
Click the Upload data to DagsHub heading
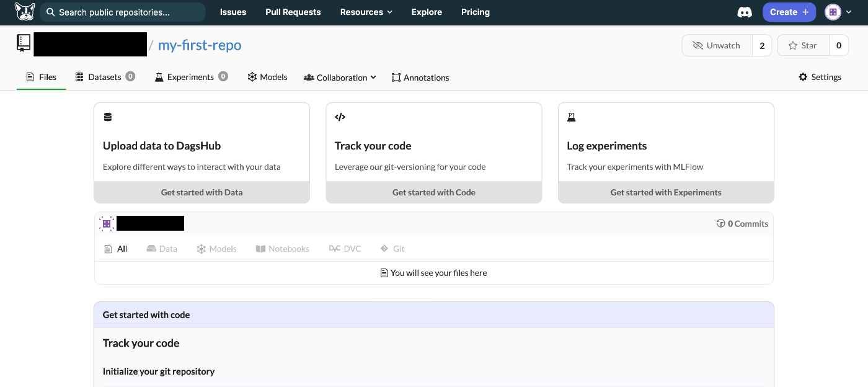[x=162, y=146]
